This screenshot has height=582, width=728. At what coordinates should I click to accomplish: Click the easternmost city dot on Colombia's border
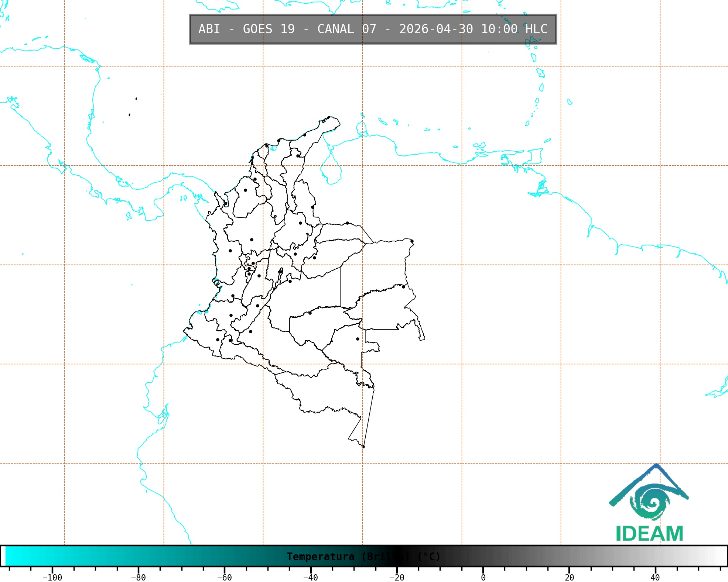pos(412,241)
